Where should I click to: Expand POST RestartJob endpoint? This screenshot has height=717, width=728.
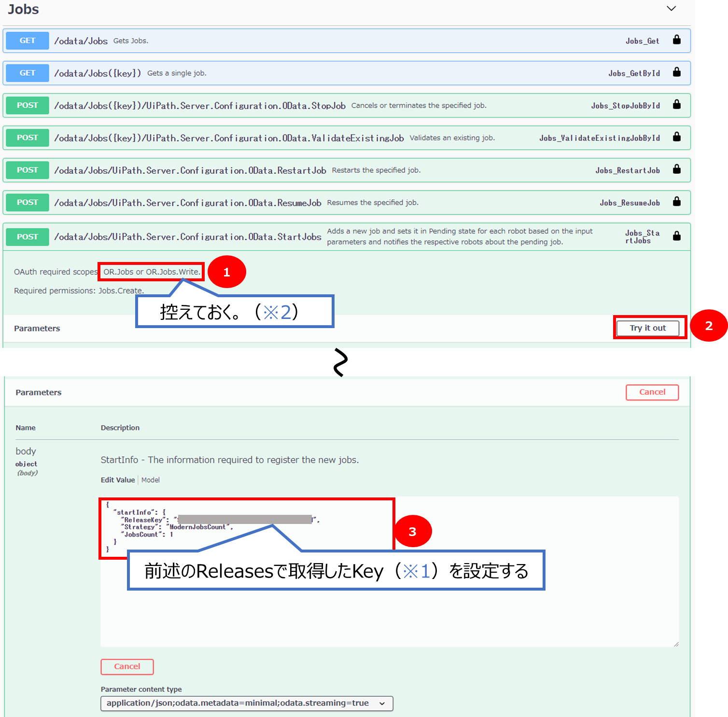[347, 170]
